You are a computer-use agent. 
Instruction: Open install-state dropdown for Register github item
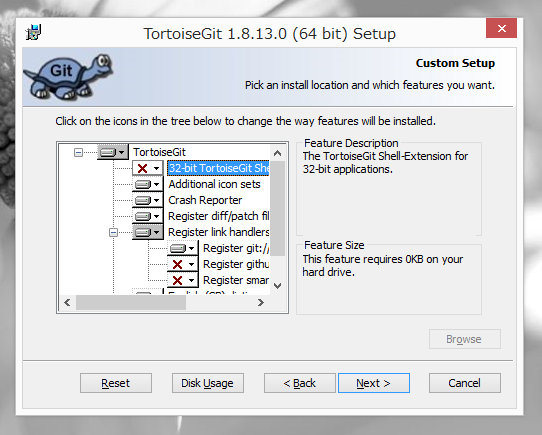tap(183, 264)
